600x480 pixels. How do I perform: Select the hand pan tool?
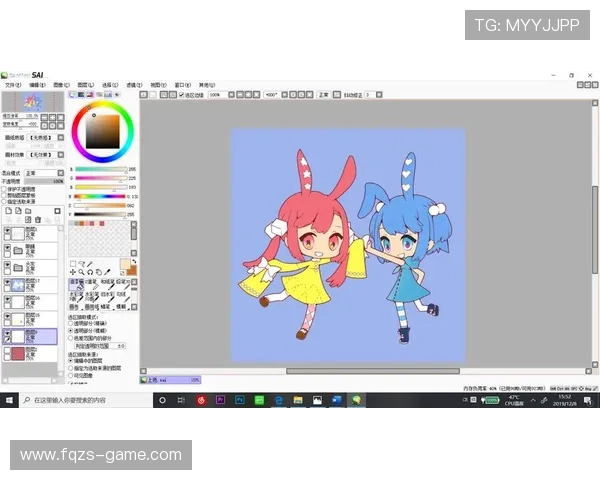(99, 272)
